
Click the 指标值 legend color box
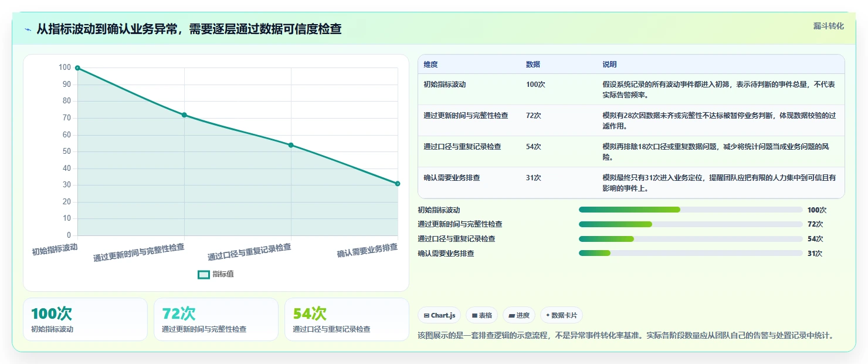click(x=204, y=274)
